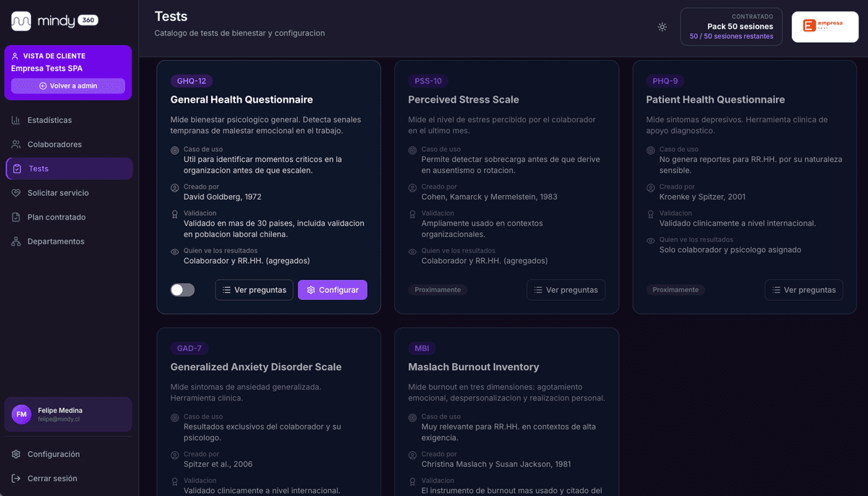View questions for General Health Questionnaire
868x496 pixels.
(x=254, y=290)
